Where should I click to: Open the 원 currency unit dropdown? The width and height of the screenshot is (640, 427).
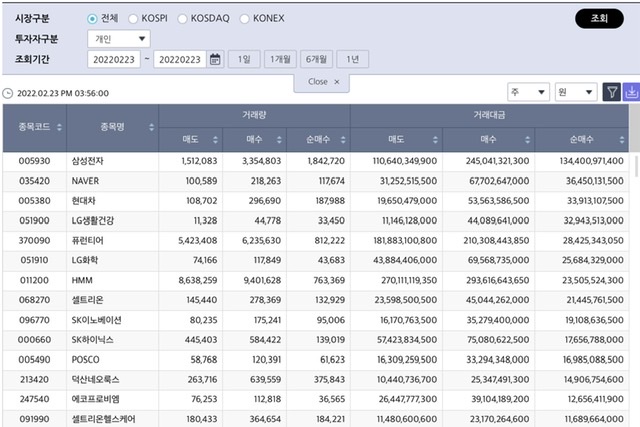coord(577,92)
